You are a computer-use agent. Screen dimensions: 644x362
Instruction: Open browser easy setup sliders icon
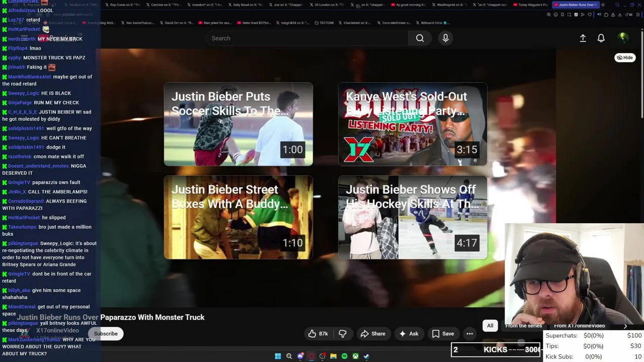click(638, 15)
